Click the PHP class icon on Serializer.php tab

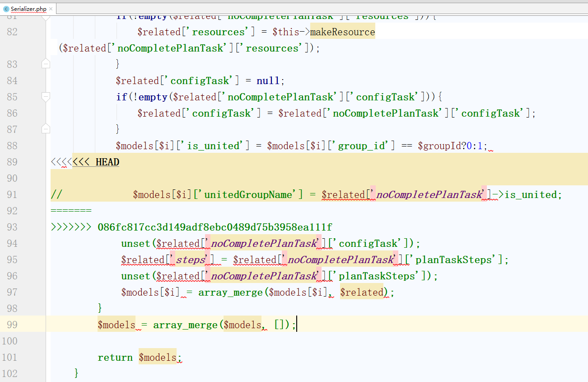(6, 9)
